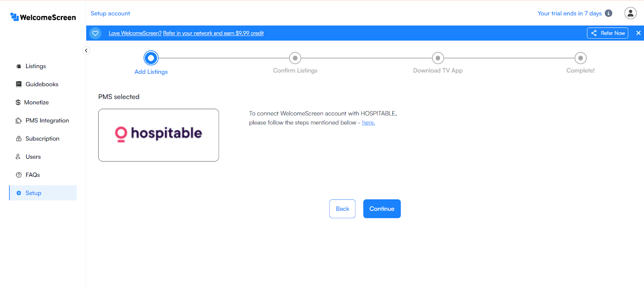Click the trial info icon
The width and height of the screenshot is (644, 288).
(x=609, y=13)
